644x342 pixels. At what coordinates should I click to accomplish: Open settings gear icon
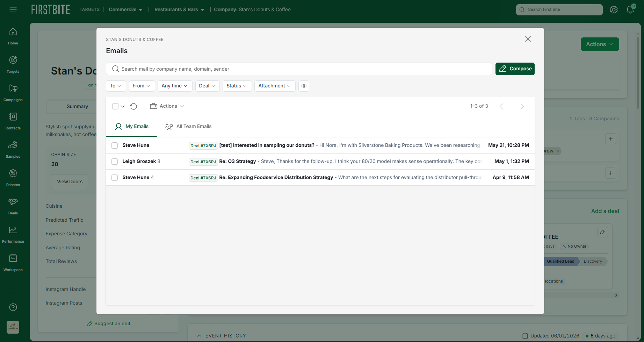coord(614,10)
